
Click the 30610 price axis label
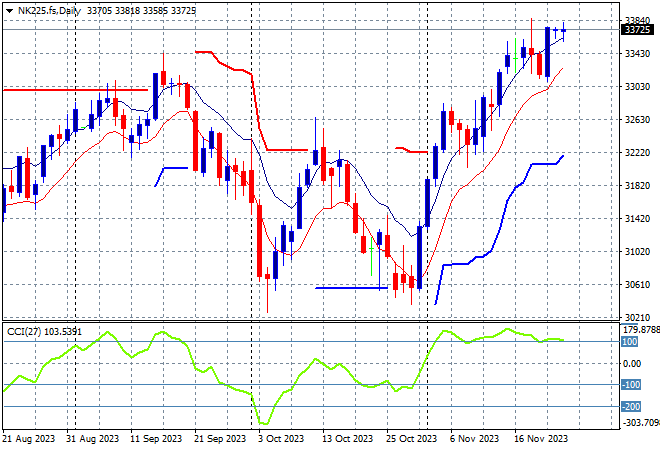click(x=638, y=285)
